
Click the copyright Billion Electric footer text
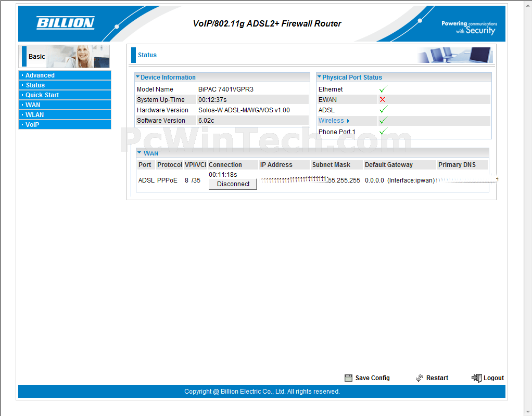coord(262,392)
